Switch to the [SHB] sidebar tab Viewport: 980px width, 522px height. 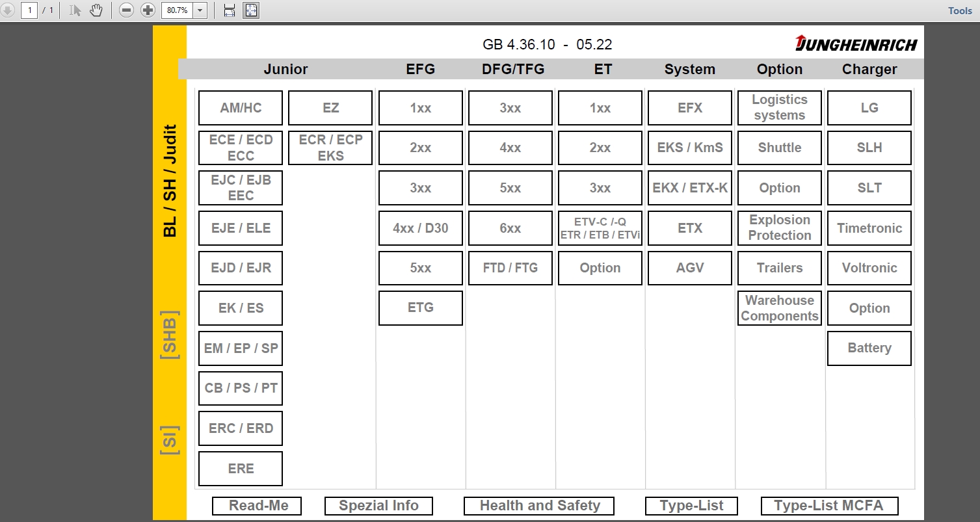(x=169, y=334)
